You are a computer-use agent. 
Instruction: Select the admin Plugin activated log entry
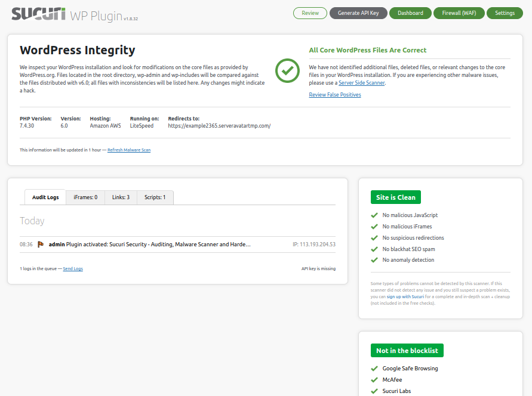pyautogui.click(x=177, y=245)
